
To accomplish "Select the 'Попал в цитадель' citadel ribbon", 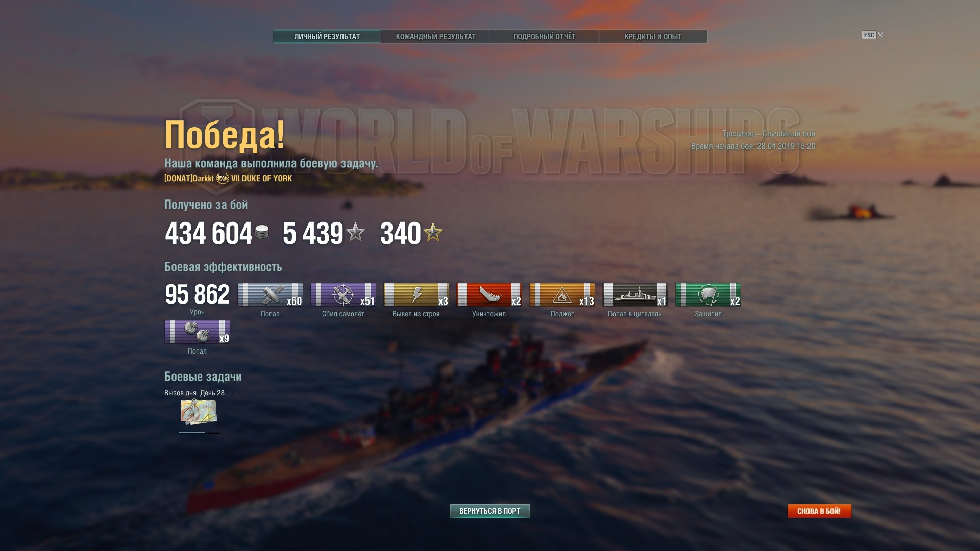I will click(635, 295).
